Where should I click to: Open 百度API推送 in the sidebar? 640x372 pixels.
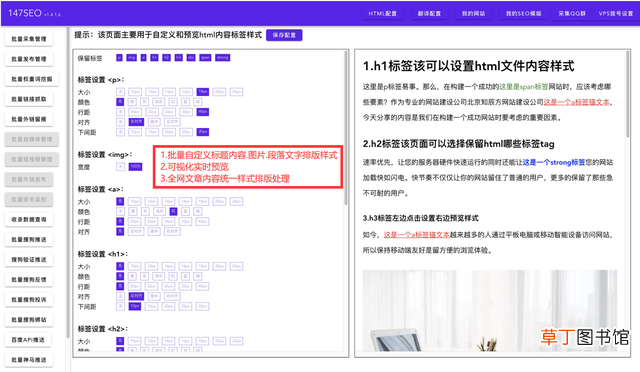click(x=28, y=339)
